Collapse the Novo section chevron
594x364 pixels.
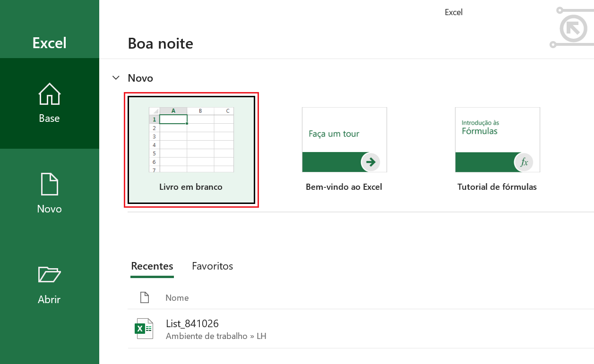(116, 78)
